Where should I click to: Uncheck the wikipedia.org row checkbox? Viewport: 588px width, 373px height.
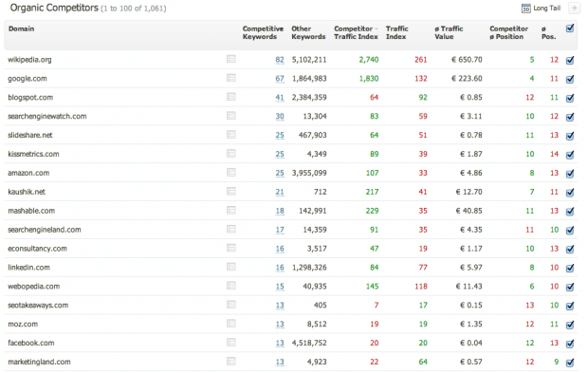point(570,60)
